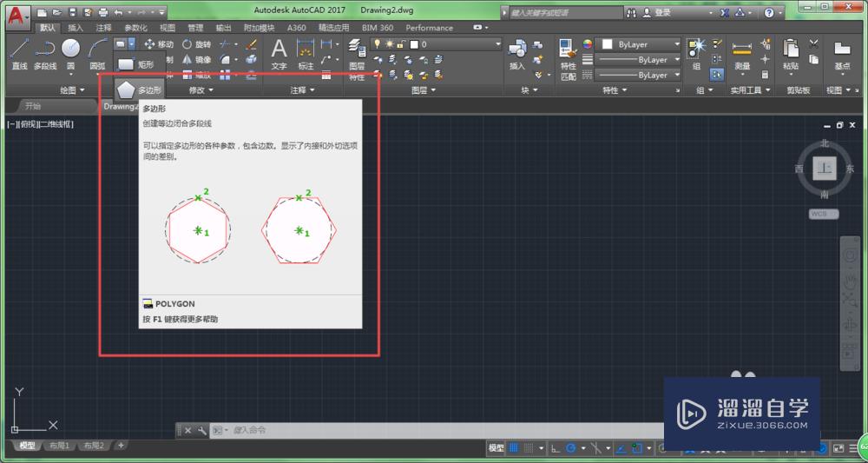This screenshot has width=868, height=463.
Task: Click the ViewCube top (上) face
Action: [x=825, y=169]
